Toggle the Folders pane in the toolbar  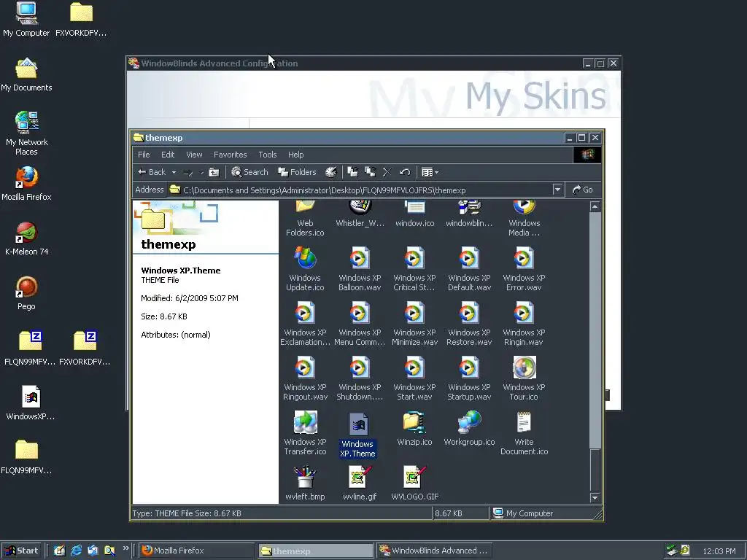click(x=298, y=172)
